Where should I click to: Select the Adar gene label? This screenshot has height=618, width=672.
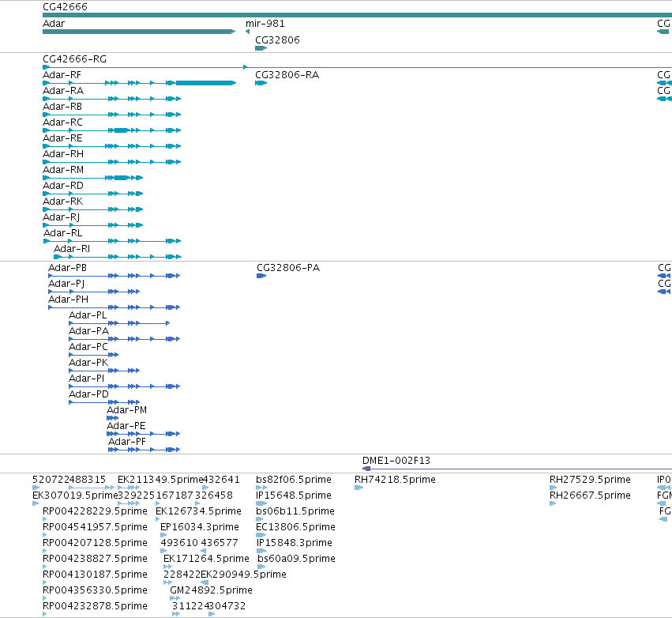(54, 24)
